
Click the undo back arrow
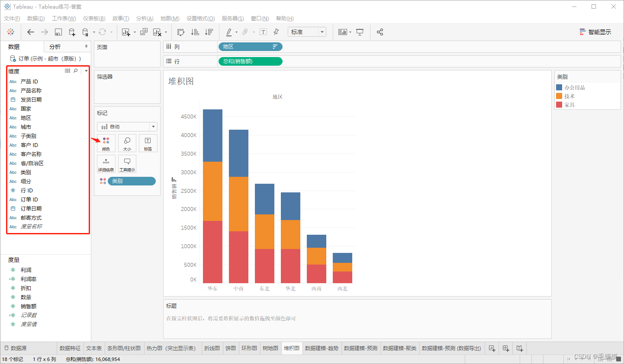[x=30, y=32]
